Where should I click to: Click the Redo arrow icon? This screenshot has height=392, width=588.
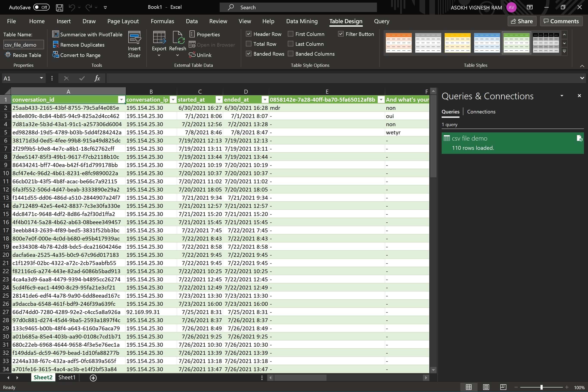click(89, 8)
